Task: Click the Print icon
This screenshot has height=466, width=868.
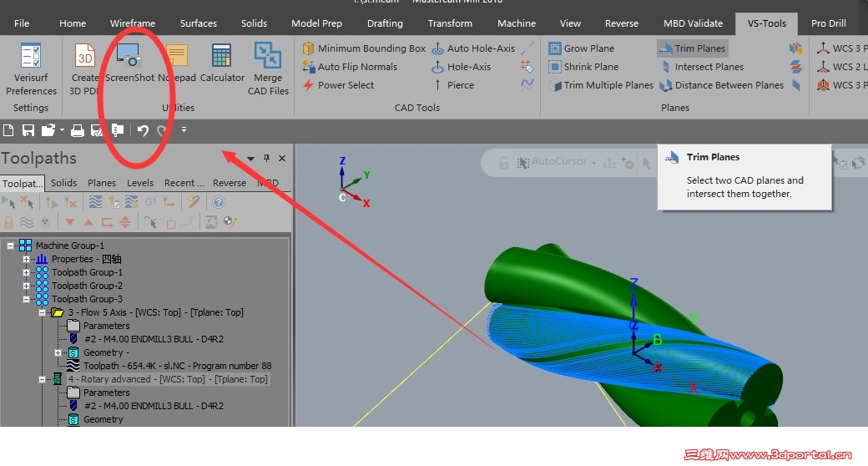Action: point(78,130)
